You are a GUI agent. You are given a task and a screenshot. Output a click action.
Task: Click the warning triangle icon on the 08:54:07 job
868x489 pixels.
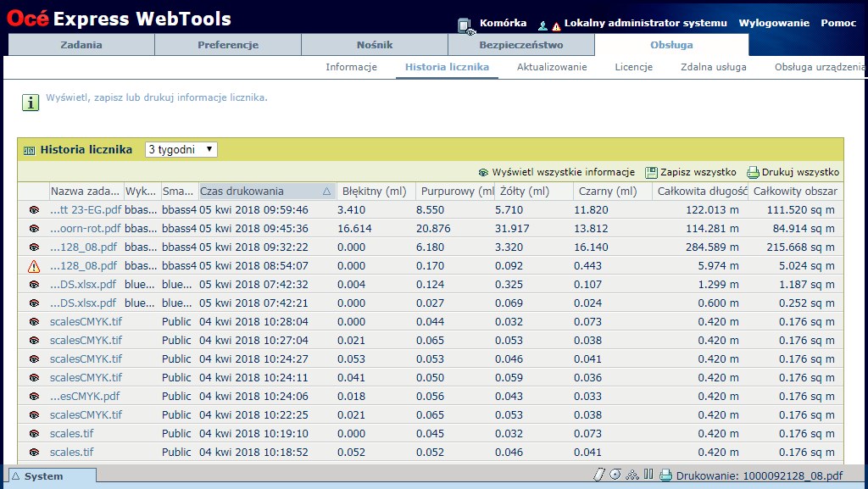[34, 266]
